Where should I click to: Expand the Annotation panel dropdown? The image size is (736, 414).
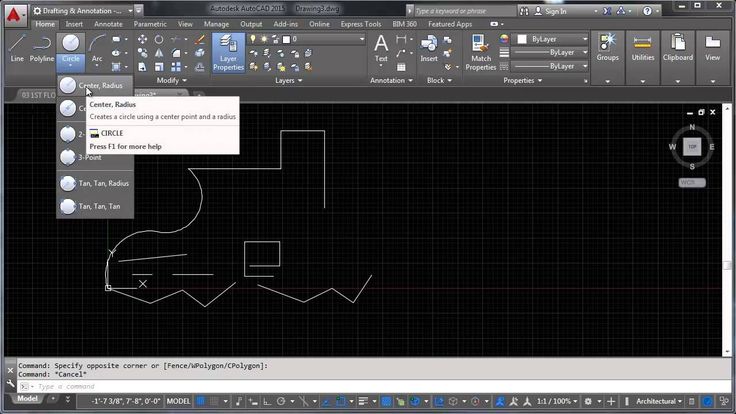[x=391, y=80]
